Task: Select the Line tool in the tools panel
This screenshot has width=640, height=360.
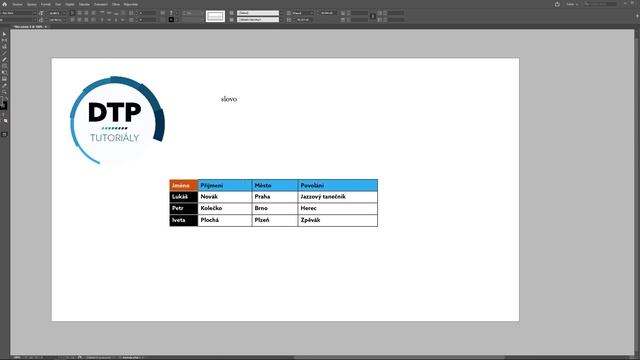Action: point(4,53)
